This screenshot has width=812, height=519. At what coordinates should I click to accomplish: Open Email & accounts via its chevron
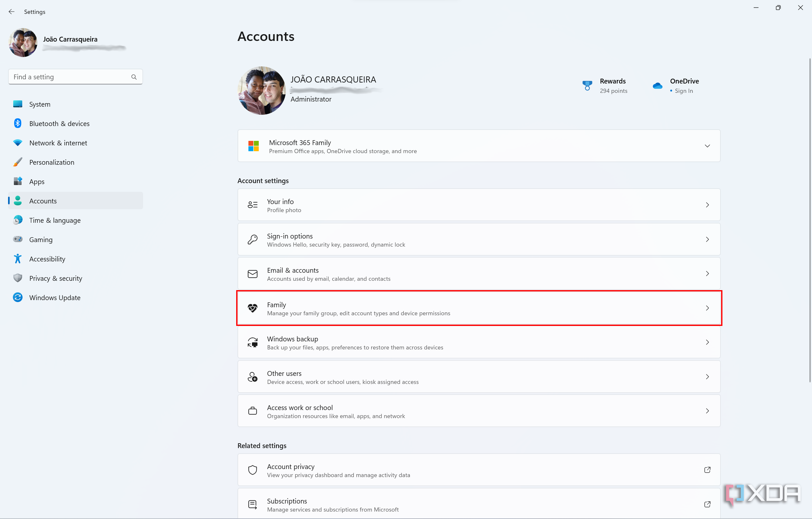point(707,274)
